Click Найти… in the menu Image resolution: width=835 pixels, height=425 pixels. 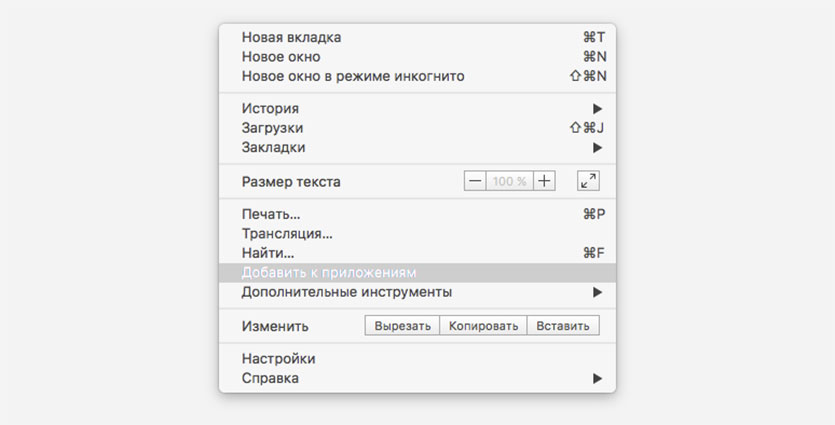(268, 253)
